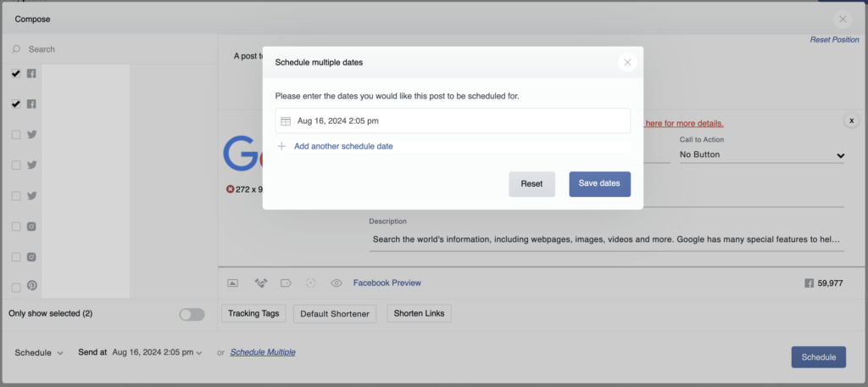Close the Compose window
868x387 pixels.
coord(843,19)
